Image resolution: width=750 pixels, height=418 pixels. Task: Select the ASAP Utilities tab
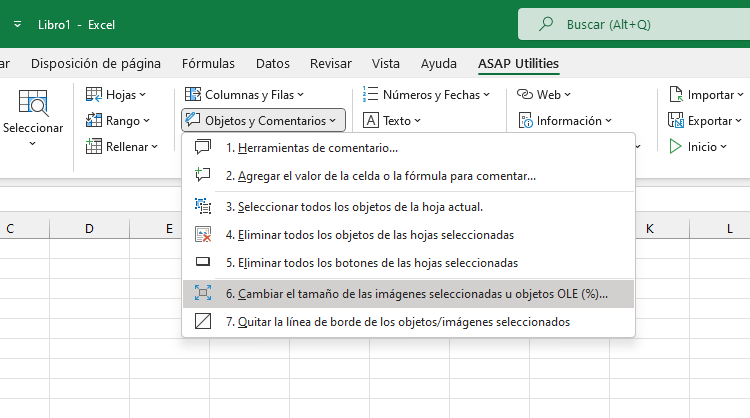518,64
